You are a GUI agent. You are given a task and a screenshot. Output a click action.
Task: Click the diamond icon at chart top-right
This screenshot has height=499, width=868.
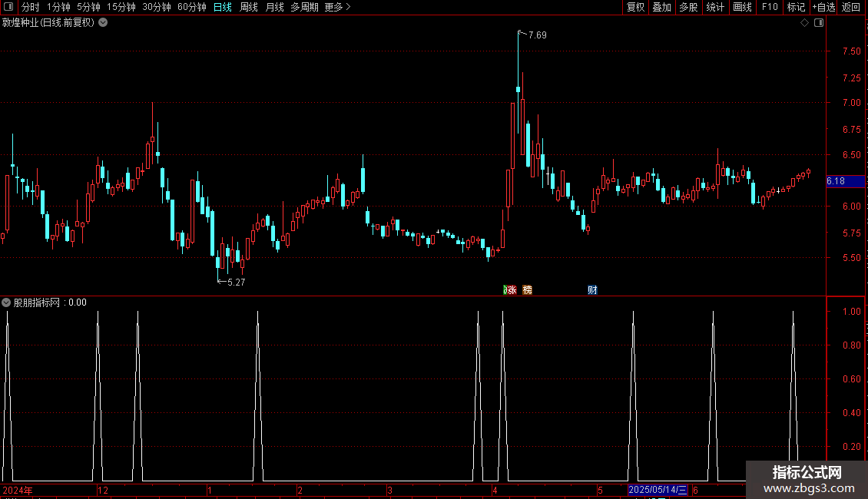click(x=805, y=23)
